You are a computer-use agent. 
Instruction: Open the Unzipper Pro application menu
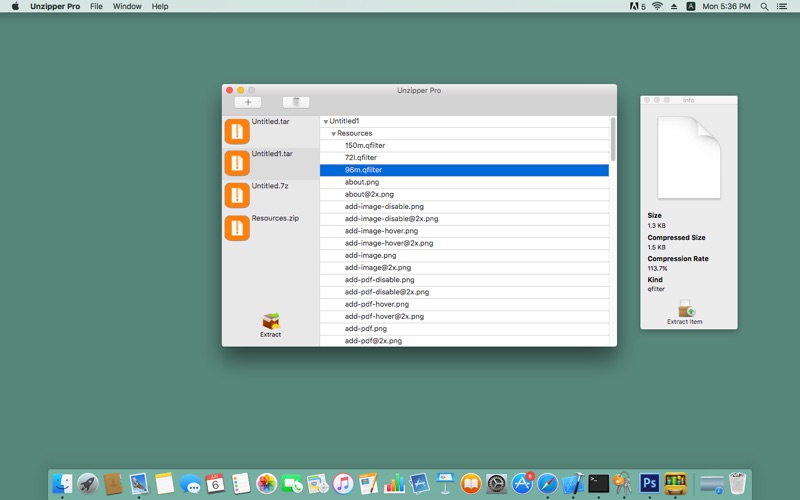(55, 6)
